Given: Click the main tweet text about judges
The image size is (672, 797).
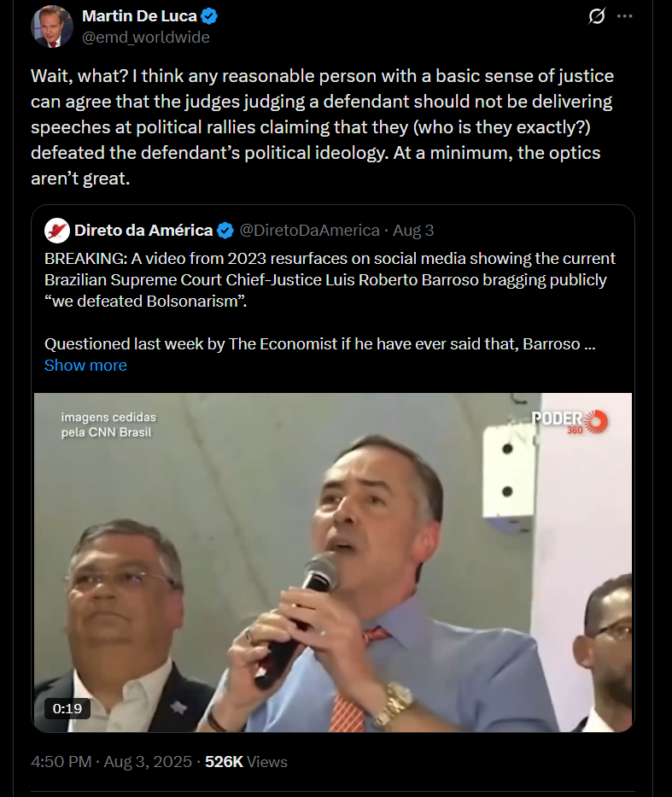Looking at the screenshot, I should click(x=322, y=127).
